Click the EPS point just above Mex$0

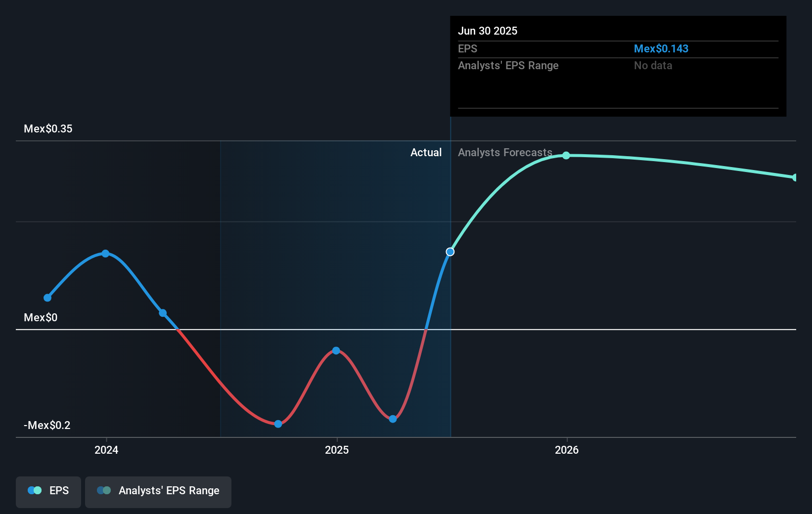[x=163, y=313]
